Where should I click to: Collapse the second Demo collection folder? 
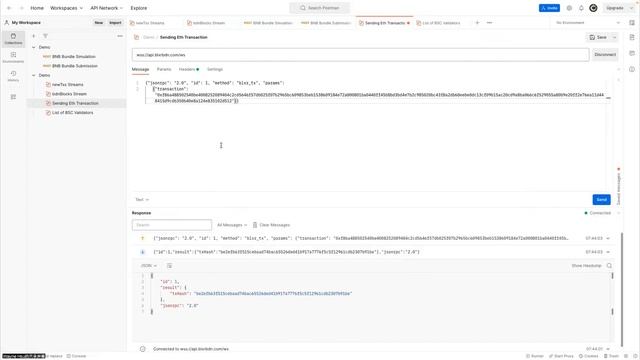point(34,76)
